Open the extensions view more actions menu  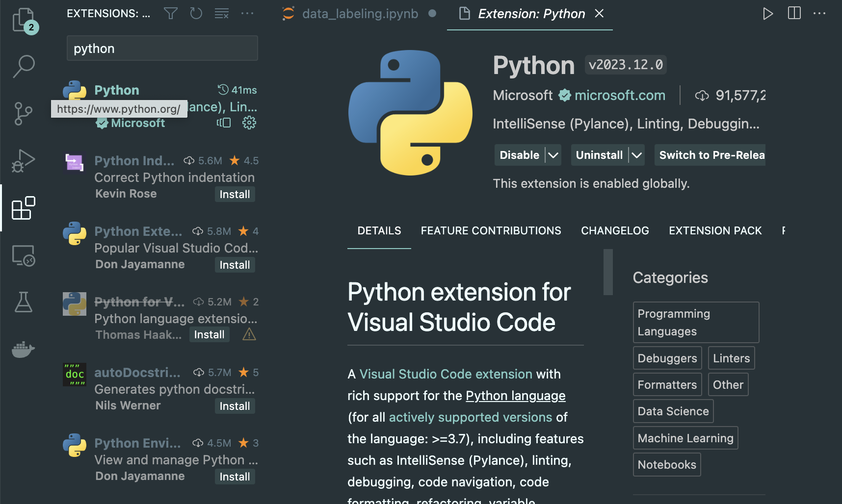pyautogui.click(x=247, y=14)
